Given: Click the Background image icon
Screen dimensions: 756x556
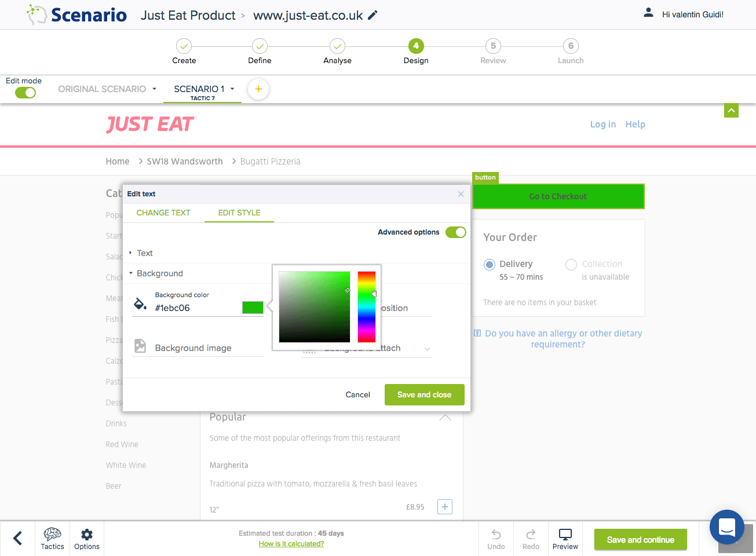Looking at the screenshot, I should pos(140,346).
